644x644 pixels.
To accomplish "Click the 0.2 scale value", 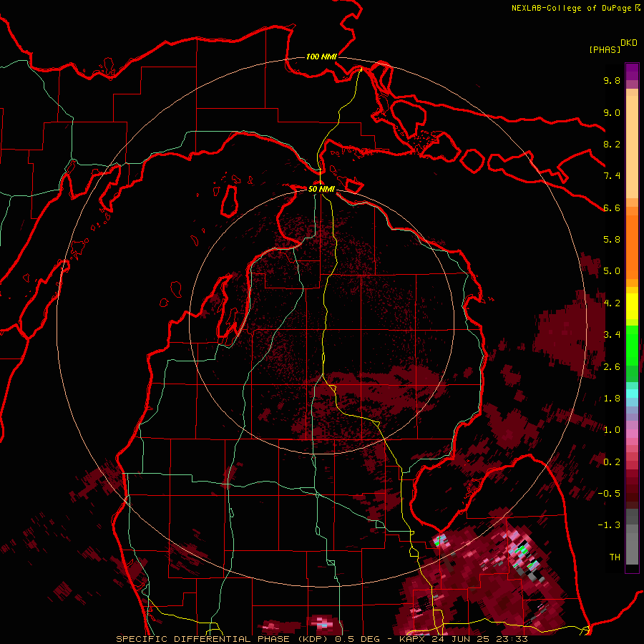I will tap(612, 462).
